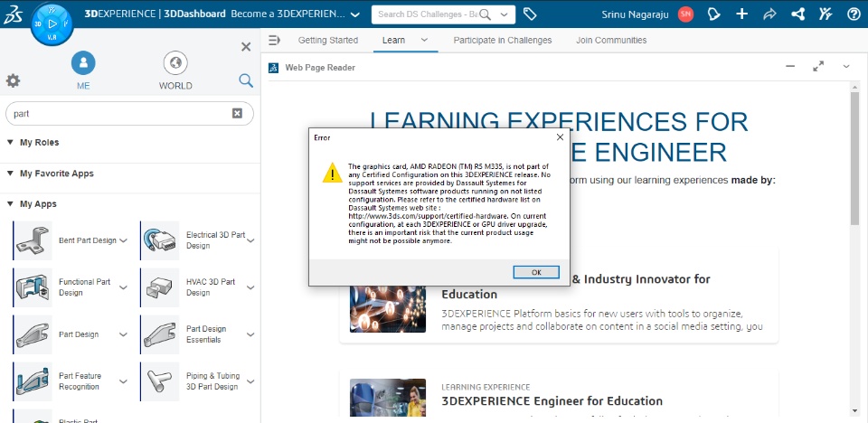Maximize the Web Page Reader widget
This screenshot has height=423, width=868.
coord(818,67)
